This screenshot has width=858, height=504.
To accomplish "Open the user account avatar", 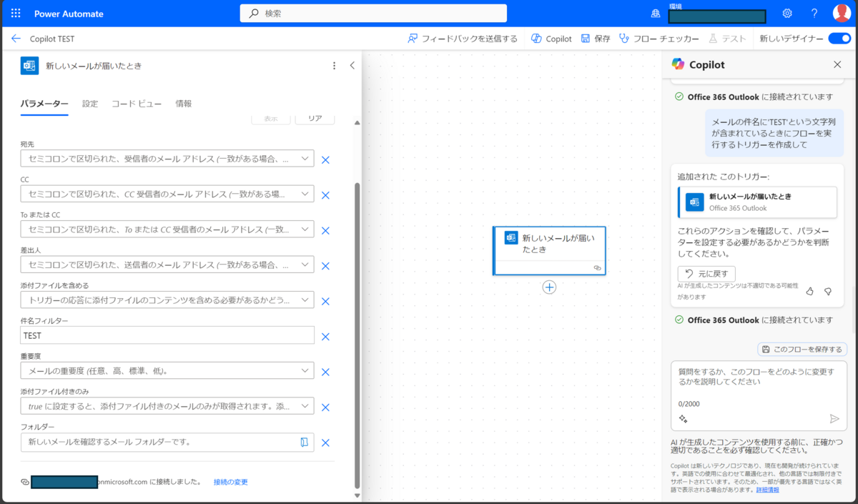I will (842, 14).
